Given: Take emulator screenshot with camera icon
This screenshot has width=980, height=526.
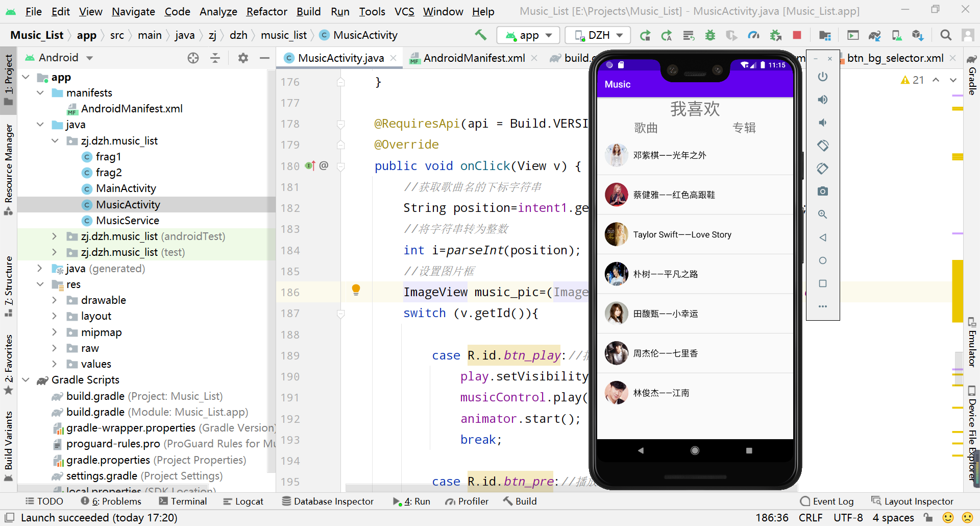Looking at the screenshot, I should (x=822, y=191).
